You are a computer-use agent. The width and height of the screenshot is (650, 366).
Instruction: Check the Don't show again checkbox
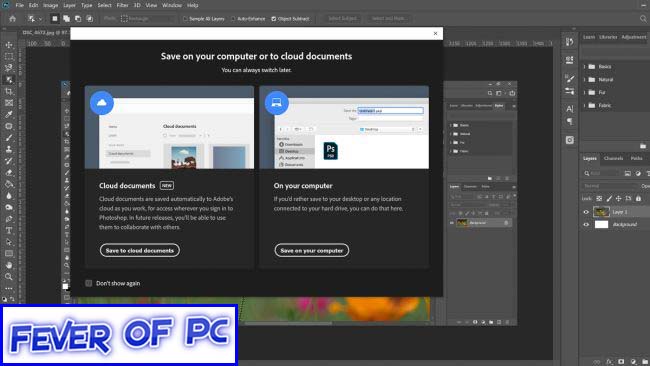click(89, 283)
